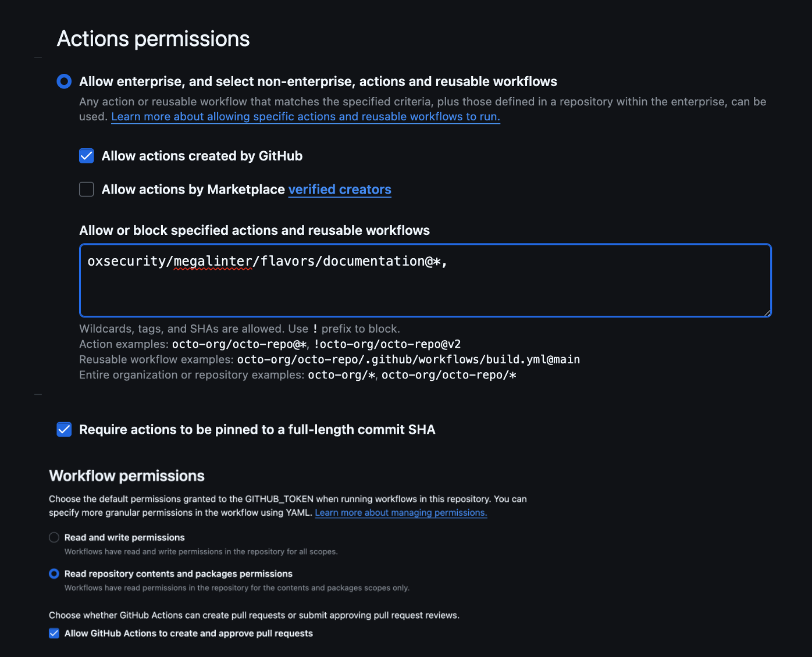Click the "octo-org/octo-repo@*" action example text
Viewport: 812px width, 657px height.
239,344
